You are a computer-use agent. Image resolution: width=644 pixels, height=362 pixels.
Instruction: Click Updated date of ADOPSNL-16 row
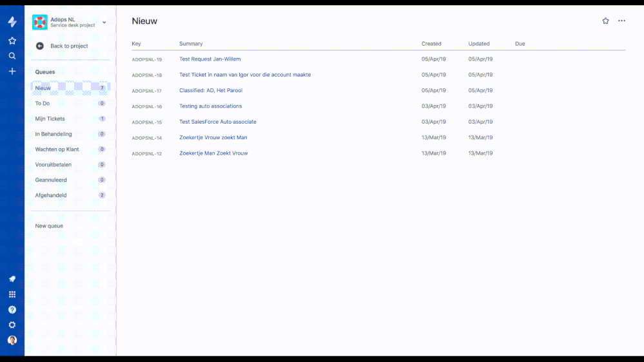pos(480,106)
